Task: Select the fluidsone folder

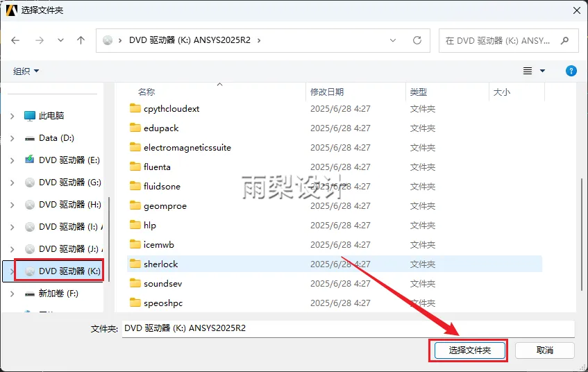Action: pos(335,187)
